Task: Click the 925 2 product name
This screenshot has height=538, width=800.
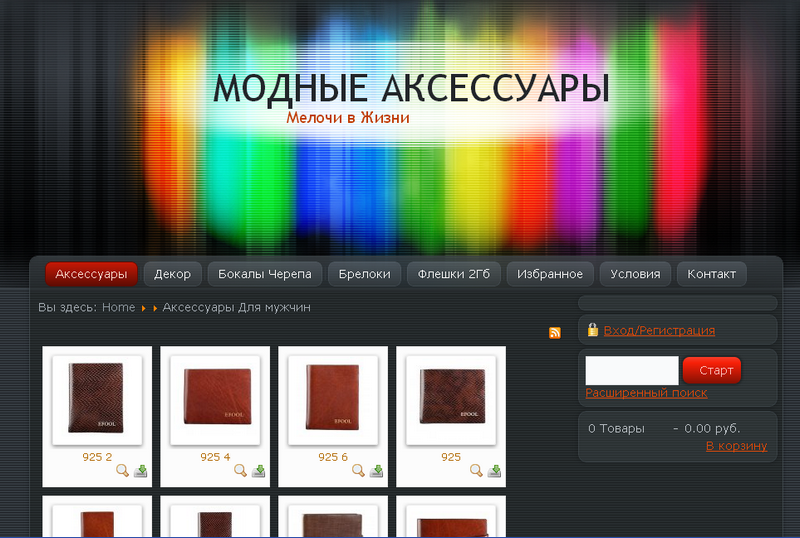Action: point(97,457)
